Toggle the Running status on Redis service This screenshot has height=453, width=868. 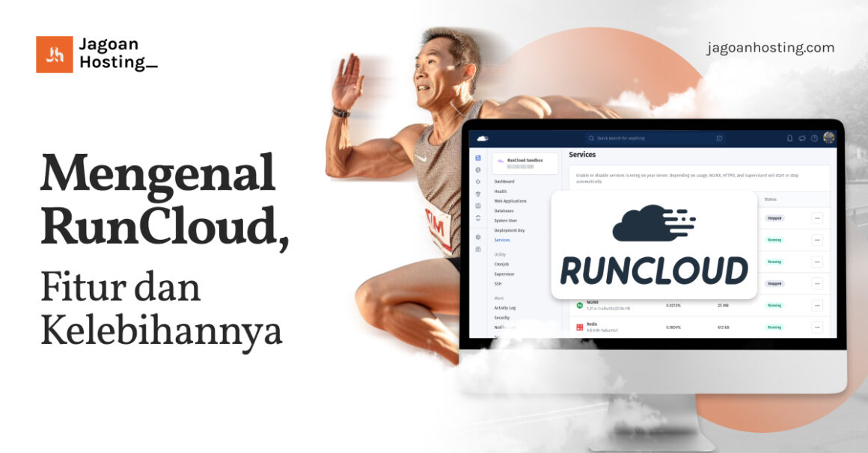(775, 327)
